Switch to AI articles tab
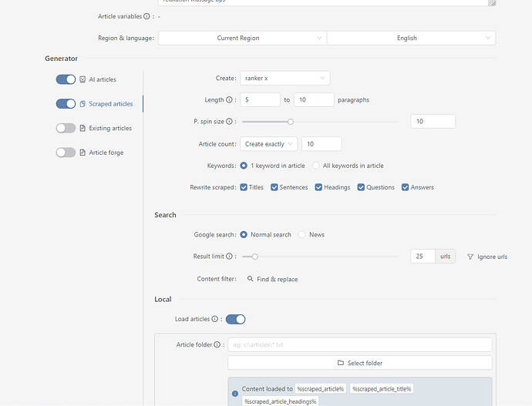 click(103, 79)
